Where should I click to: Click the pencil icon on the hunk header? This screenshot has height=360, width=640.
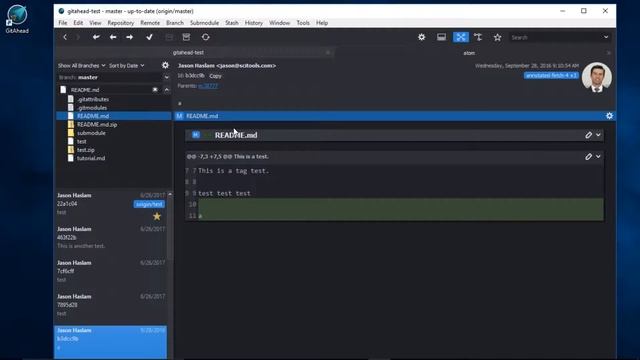pyautogui.click(x=588, y=157)
